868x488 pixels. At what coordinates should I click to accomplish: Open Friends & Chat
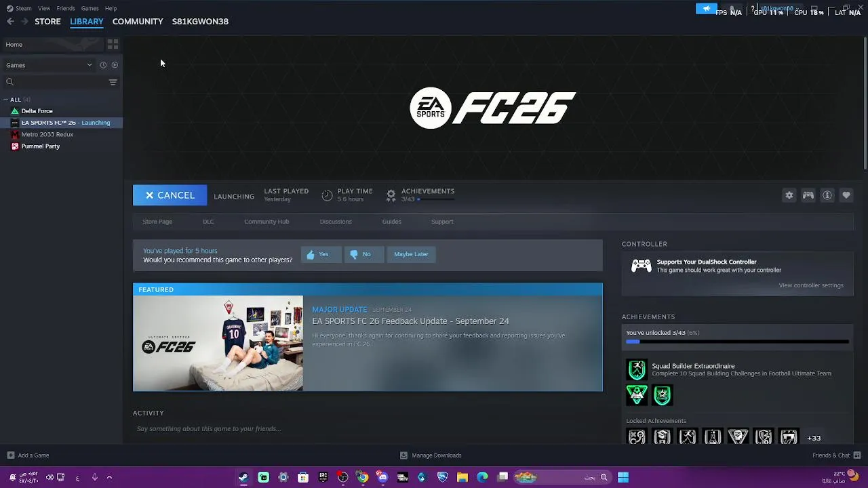coord(836,455)
